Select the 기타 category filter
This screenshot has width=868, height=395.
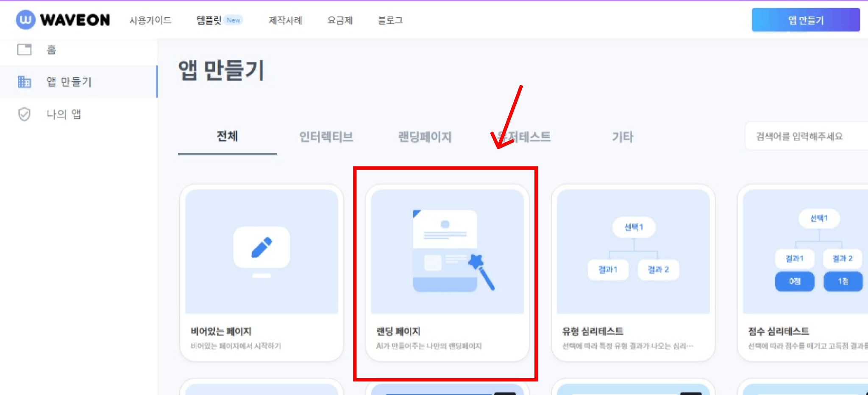pyautogui.click(x=622, y=137)
